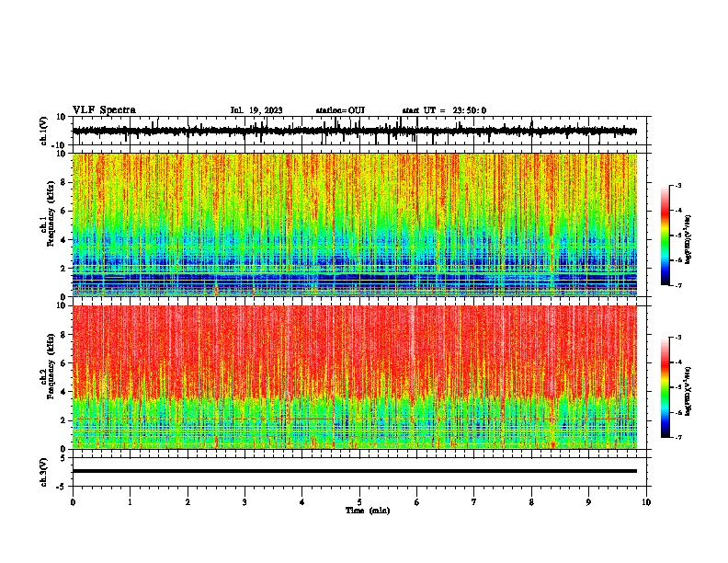Click the 'Time (min)' axis label
The height and width of the screenshot is (563, 728).
pos(368,511)
